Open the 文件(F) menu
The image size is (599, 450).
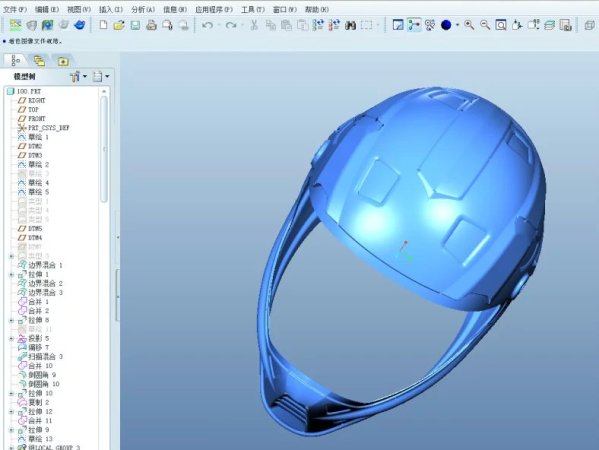coord(15,9)
